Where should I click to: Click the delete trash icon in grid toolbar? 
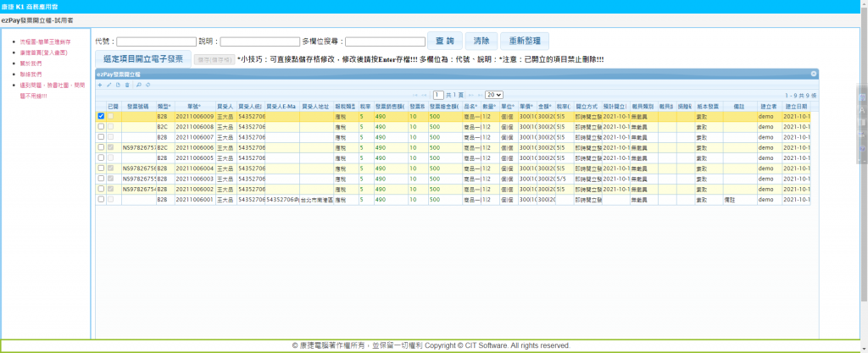point(127,85)
